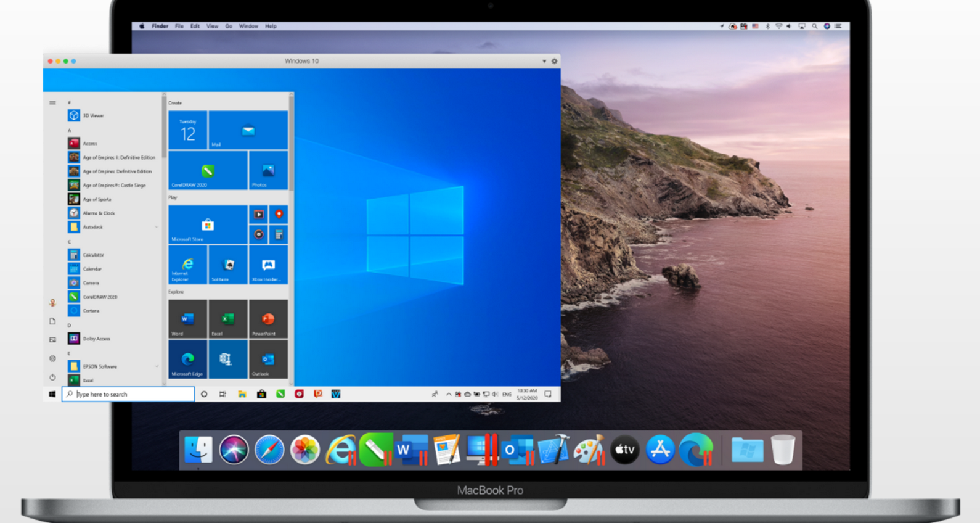Open Xcode from the Dock

tap(553, 450)
